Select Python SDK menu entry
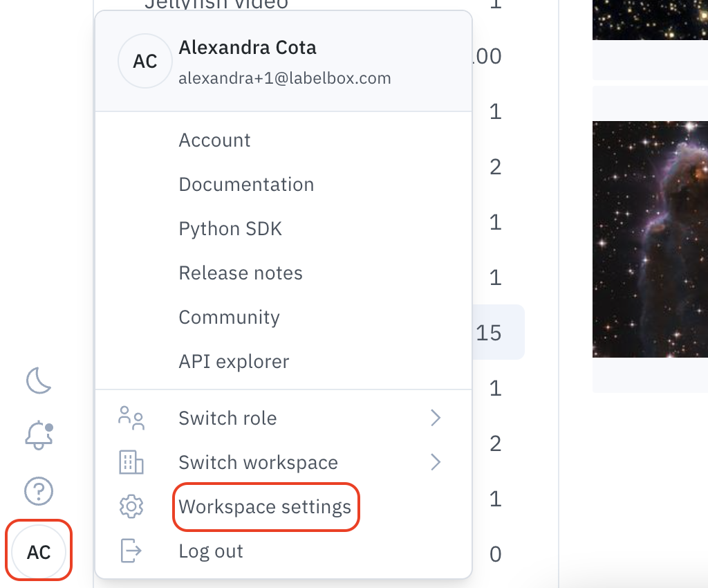 pos(283,228)
